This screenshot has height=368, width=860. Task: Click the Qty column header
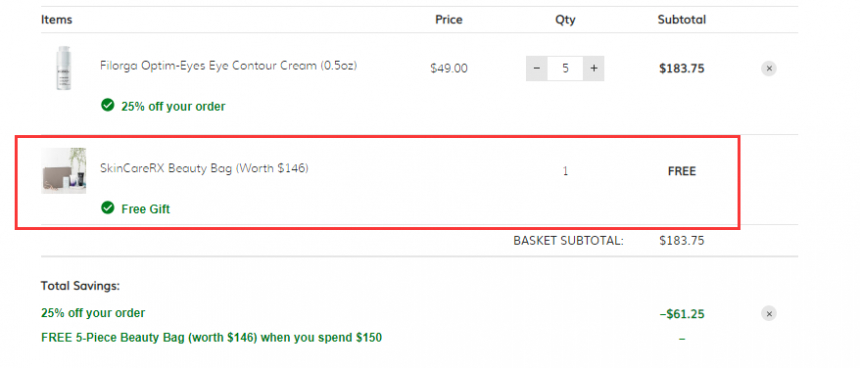[x=565, y=20]
